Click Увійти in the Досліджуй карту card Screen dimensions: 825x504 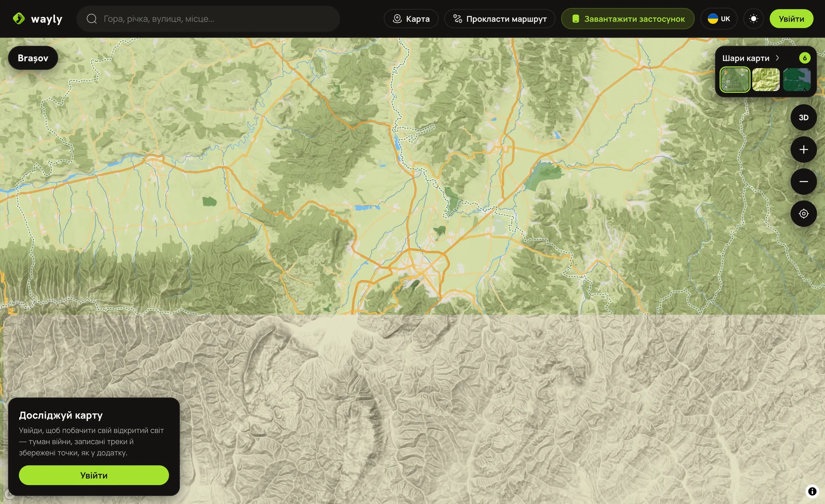(x=94, y=475)
